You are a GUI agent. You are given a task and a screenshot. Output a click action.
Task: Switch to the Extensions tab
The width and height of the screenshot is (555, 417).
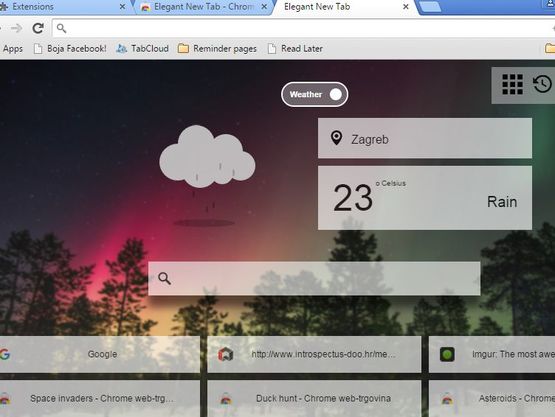pos(64,7)
